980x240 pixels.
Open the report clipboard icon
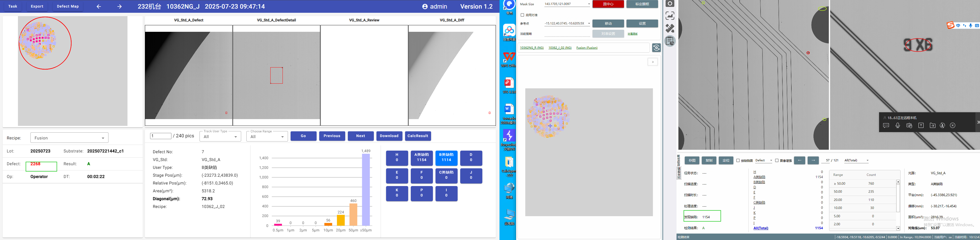click(670, 41)
